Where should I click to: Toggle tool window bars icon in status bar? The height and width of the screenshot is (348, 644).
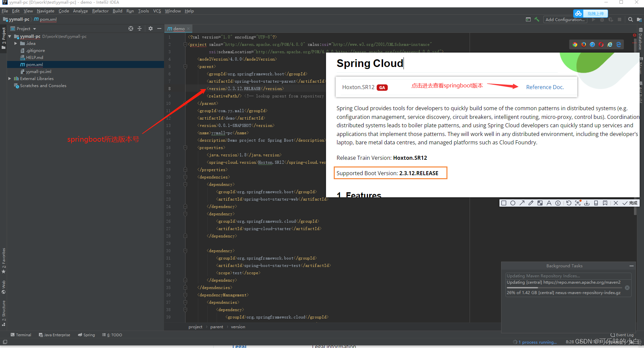pyautogui.click(x=5, y=342)
